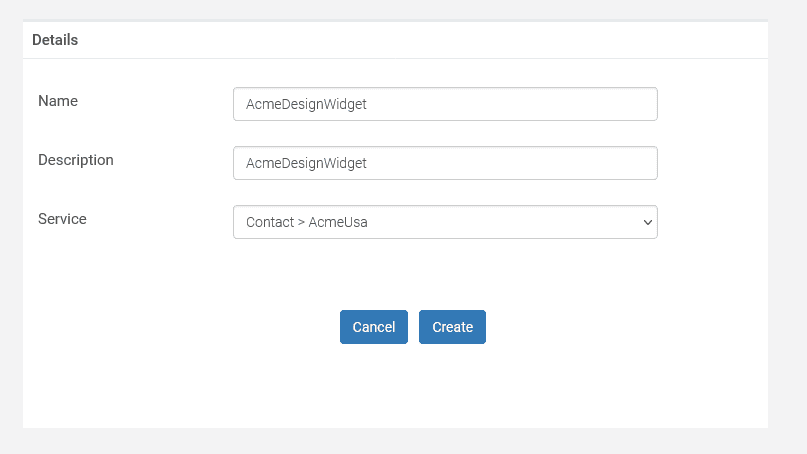
Task: Open the Contact > AcmeUsa service selector
Action: tap(445, 222)
